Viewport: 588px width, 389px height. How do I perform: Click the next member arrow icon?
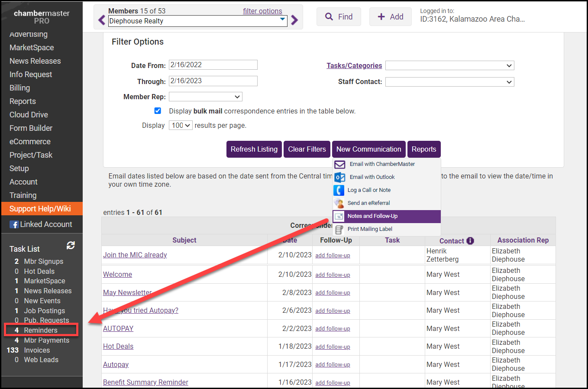click(x=294, y=20)
